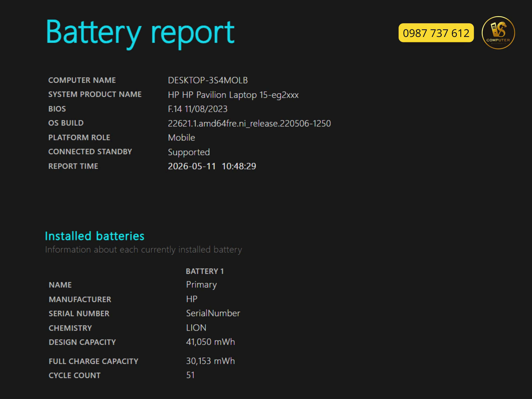This screenshot has height=399, width=532.
Task: Select the cycle count value 51
Action: (x=190, y=375)
